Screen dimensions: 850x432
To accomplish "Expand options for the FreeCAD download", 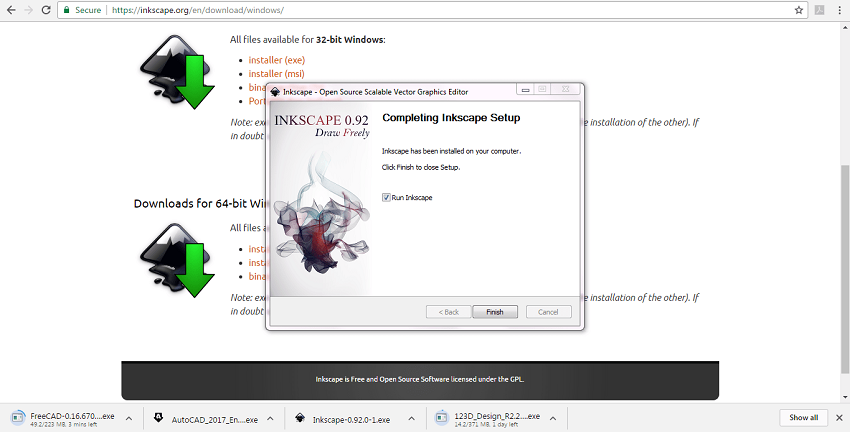I will click(x=129, y=418).
